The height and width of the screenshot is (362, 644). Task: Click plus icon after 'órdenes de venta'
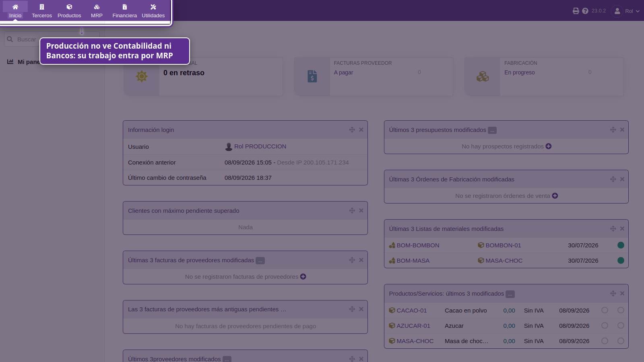[555, 196]
